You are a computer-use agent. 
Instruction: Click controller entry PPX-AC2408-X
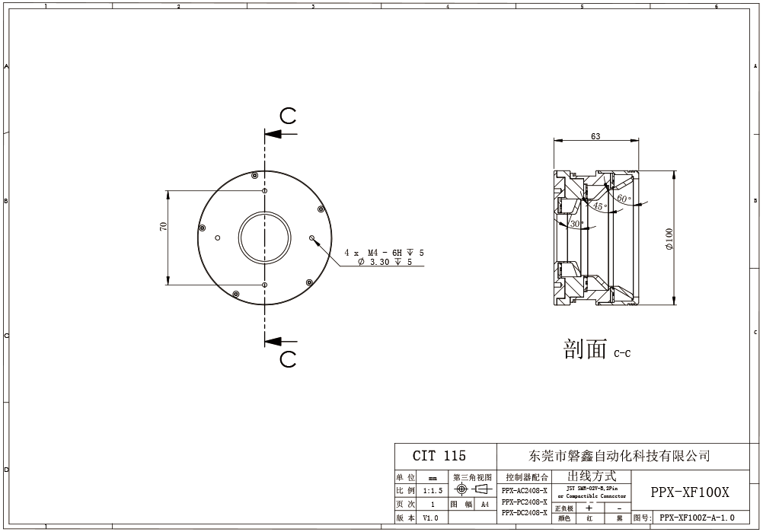coord(524,490)
